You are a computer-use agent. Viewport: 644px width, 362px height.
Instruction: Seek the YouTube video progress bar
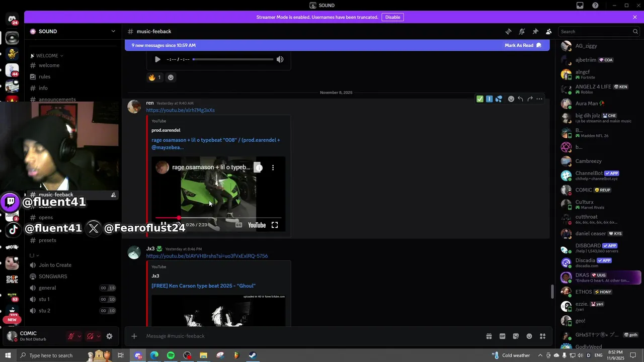[218, 218]
